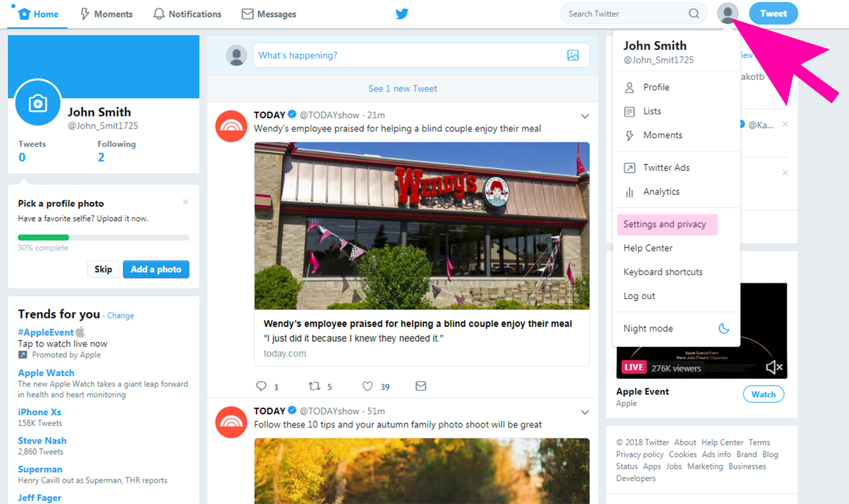Click the Profile menu item
Screen dimensions: 849x504
(656, 87)
